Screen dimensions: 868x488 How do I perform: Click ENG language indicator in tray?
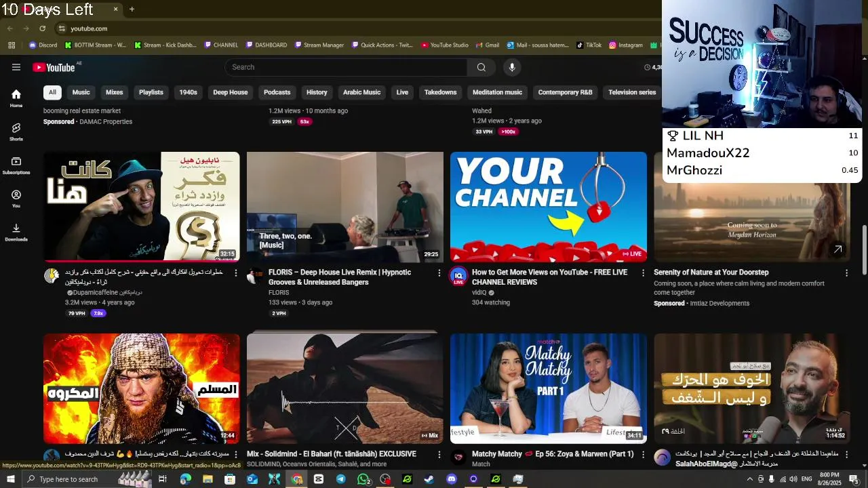pos(807,479)
